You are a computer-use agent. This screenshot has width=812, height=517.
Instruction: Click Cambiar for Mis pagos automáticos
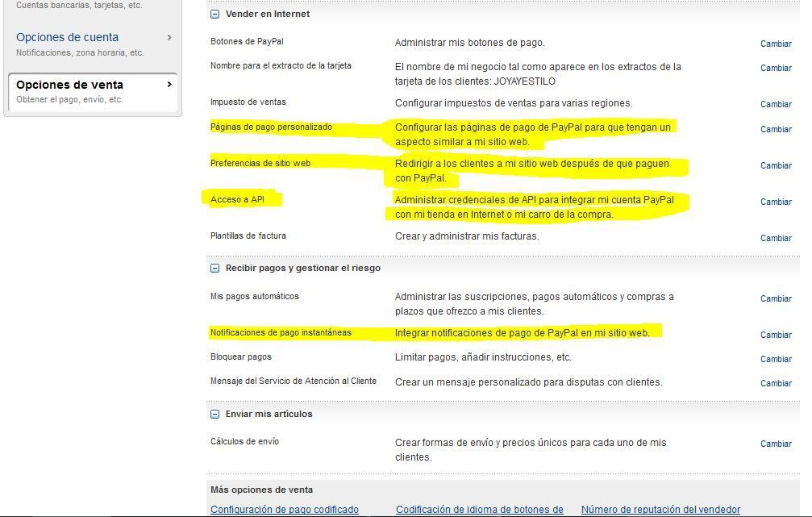[776, 298]
